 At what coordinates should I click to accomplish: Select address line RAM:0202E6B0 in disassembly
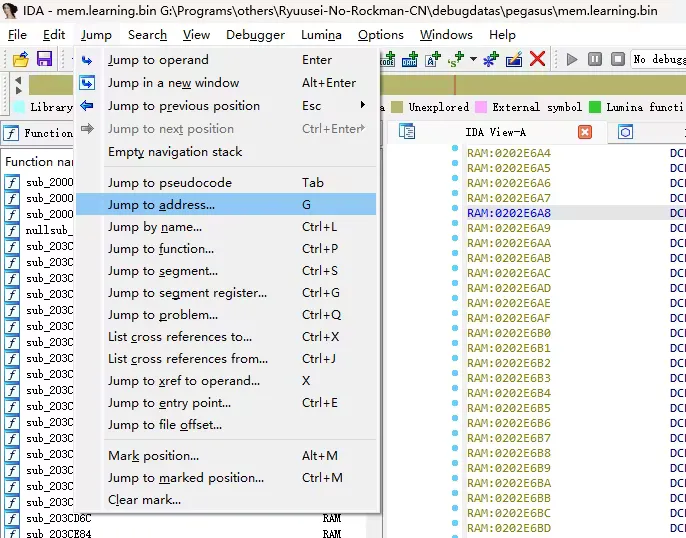pos(509,333)
